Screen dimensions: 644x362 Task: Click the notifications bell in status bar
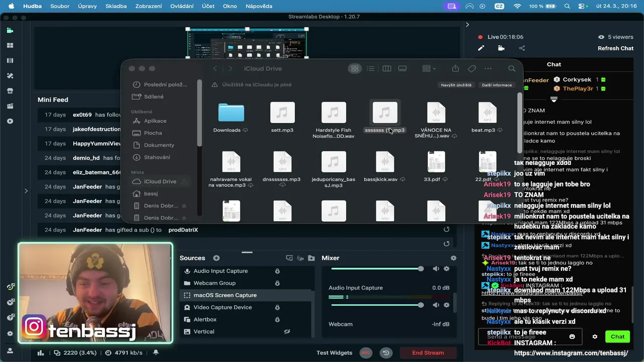(x=156, y=353)
